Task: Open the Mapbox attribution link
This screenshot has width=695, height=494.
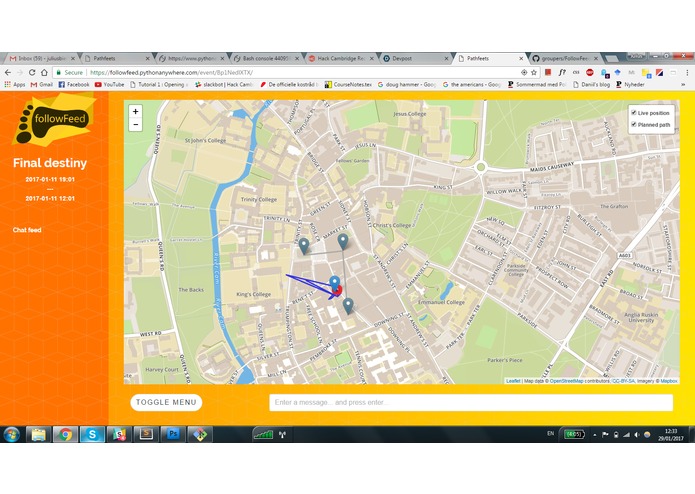Action: 669,381
